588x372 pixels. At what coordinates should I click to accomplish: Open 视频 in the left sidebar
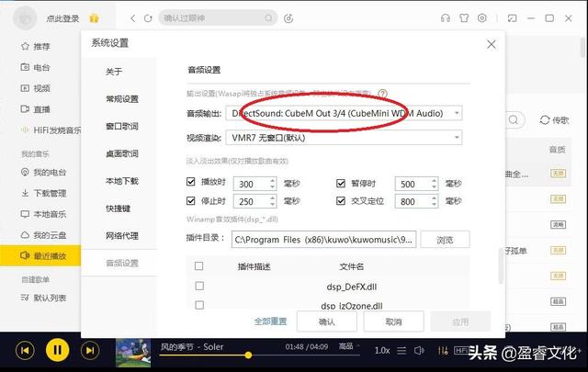click(36, 88)
